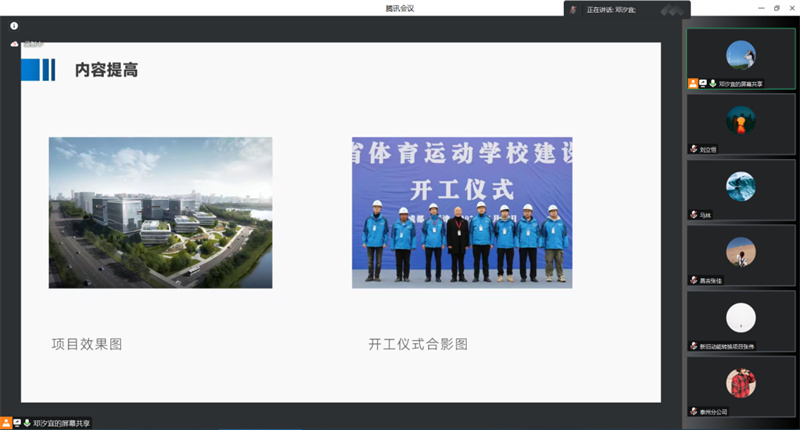
Task: Click the muted mic icon beside 正在讲话
Action: click(x=573, y=9)
